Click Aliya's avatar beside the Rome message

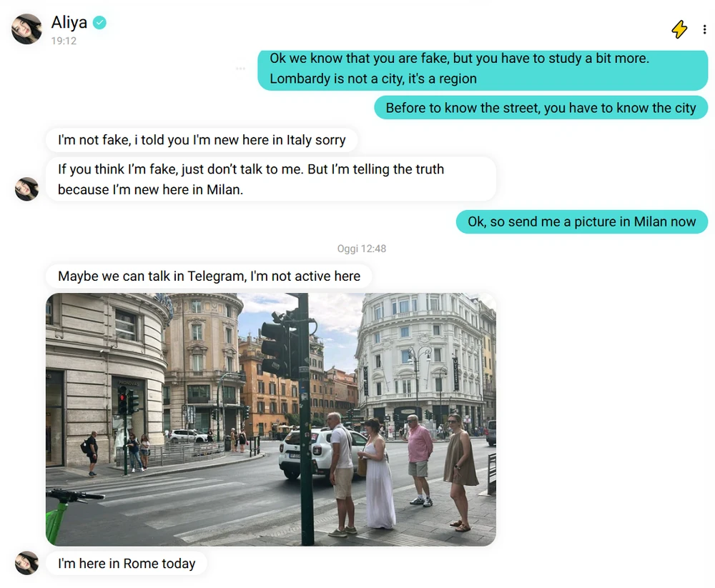(26, 563)
